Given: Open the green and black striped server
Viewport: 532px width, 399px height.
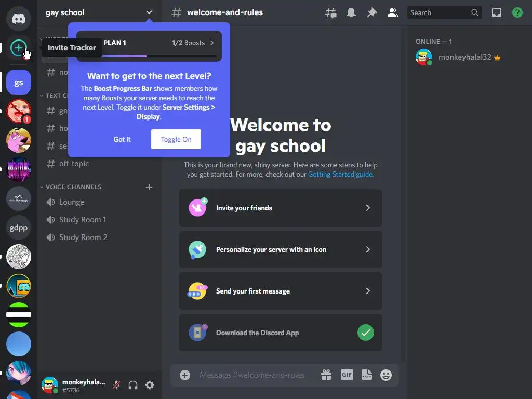Looking at the screenshot, I should [x=18, y=315].
